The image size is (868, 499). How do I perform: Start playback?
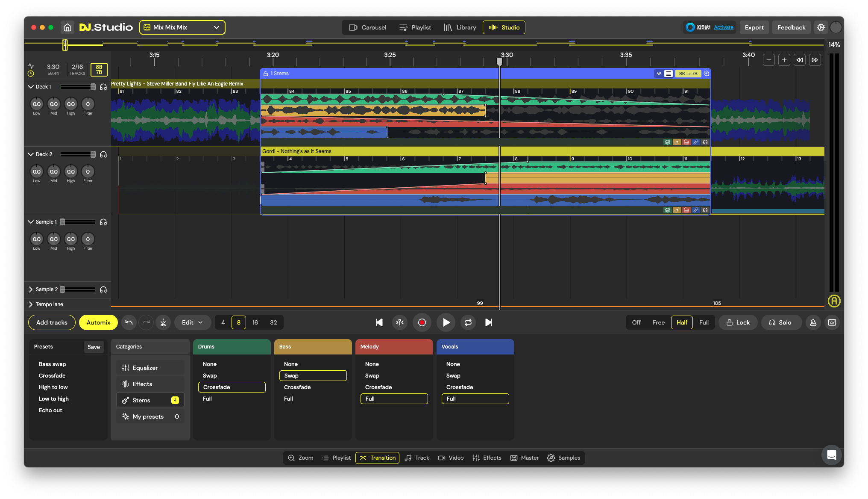point(446,322)
